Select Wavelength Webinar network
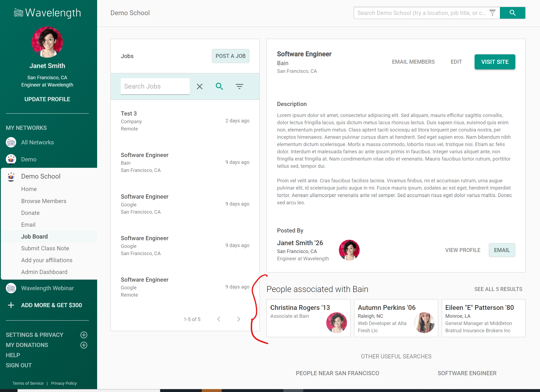This screenshot has height=392, width=540. (47, 288)
